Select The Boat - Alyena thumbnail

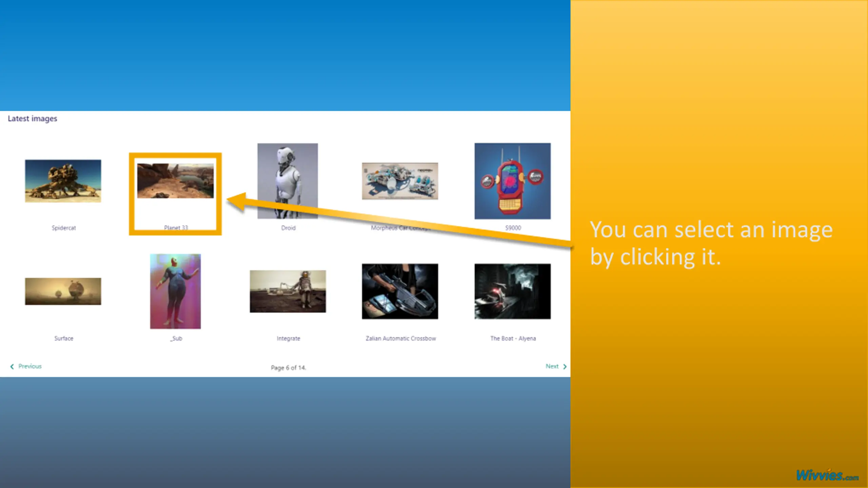512,291
